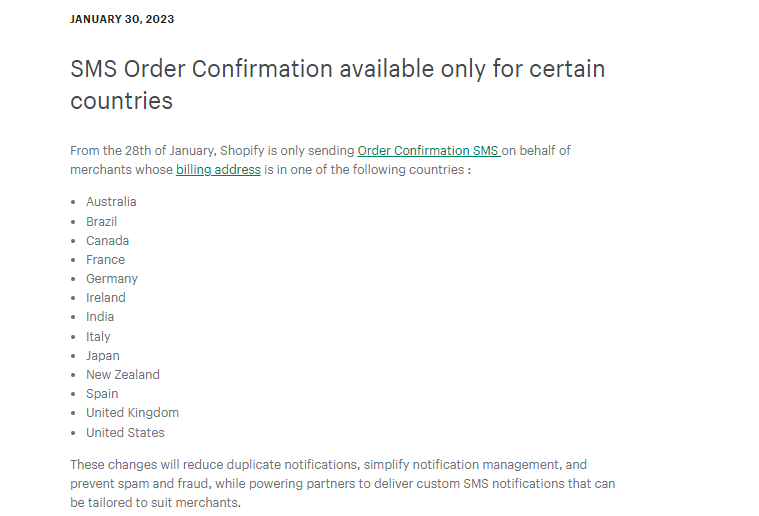Click the SMS Order Confirmation article heading
The width and height of the screenshot is (759, 516).
coord(337,84)
